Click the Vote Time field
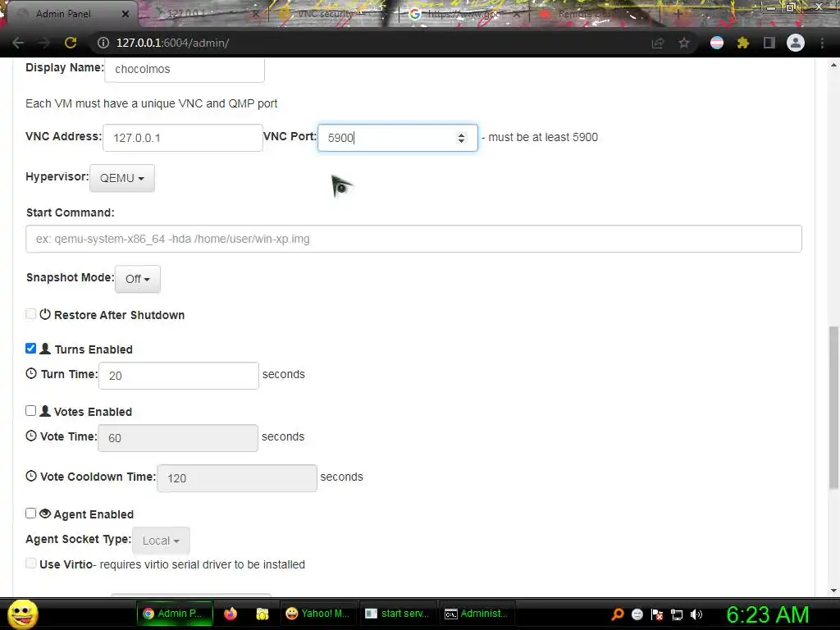Screen dimensions: 840x630 178,438
